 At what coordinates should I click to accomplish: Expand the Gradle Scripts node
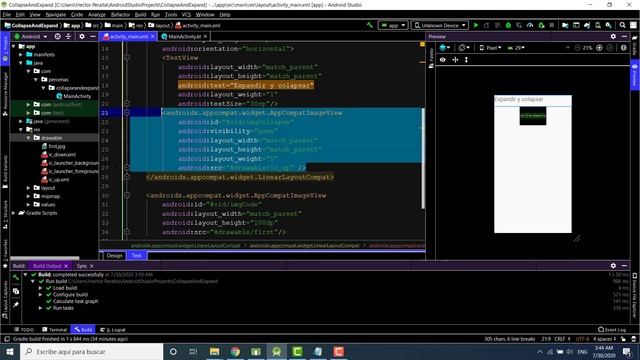click(13, 213)
